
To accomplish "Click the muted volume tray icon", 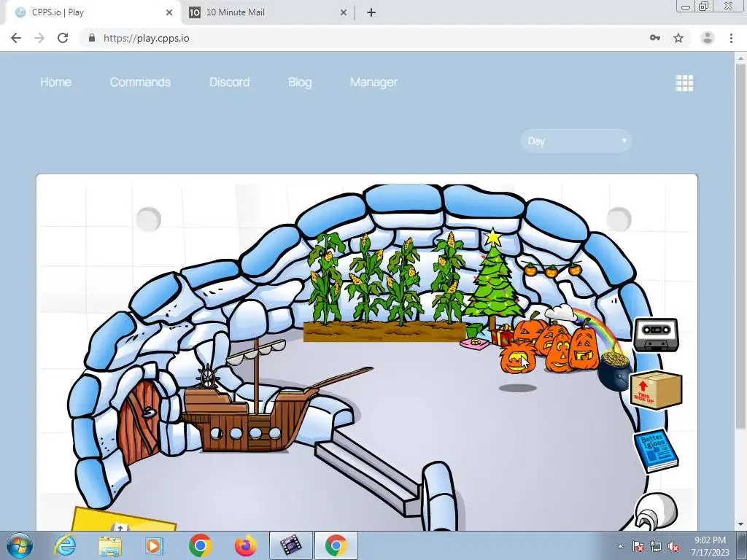I will pos(673,547).
